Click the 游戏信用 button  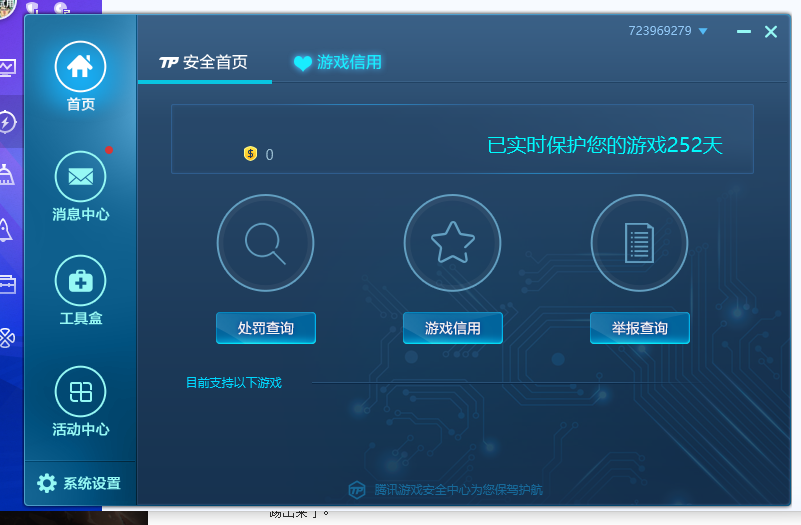pos(453,328)
